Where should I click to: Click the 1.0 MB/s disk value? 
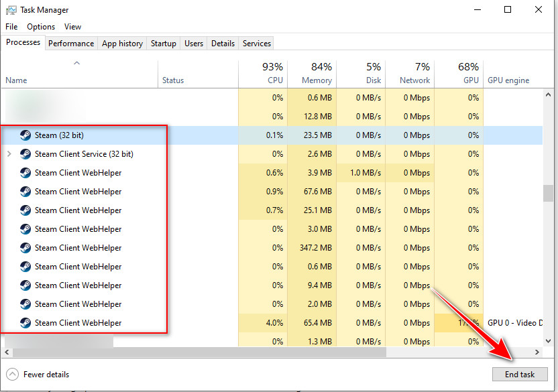(x=366, y=173)
